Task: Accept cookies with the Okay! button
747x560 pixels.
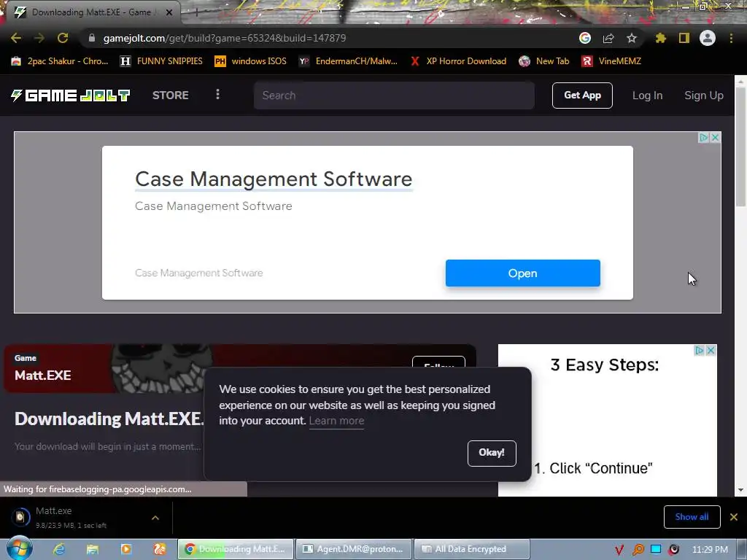Action: (x=492, y=453)
